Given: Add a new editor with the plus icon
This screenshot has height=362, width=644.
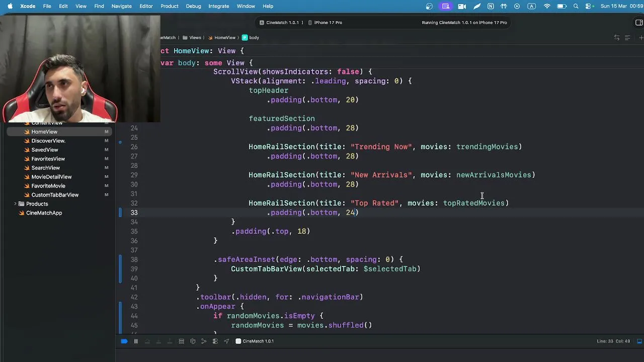Looking at the screenshot, I should pos(641,38).
